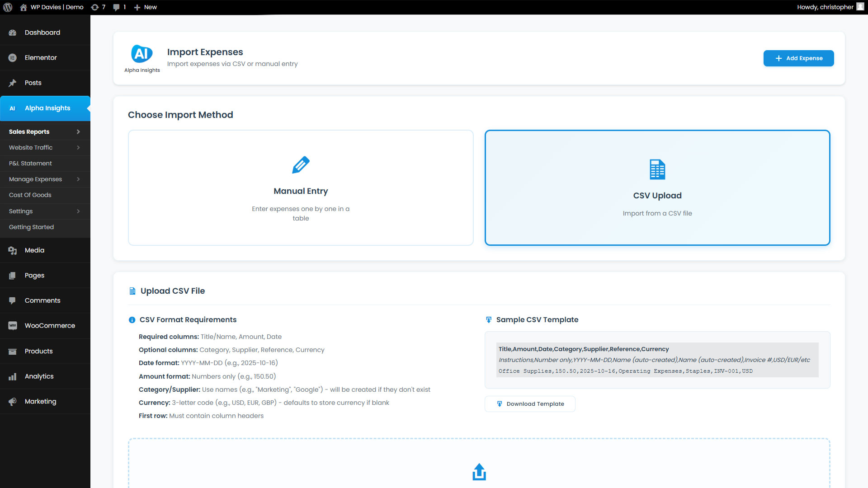Image resolution: width=868 pixels, height=488 pixels.
Task: Click the upload arrow icon in dropzone
Action: pyautogui.click(x=479, y=472)
